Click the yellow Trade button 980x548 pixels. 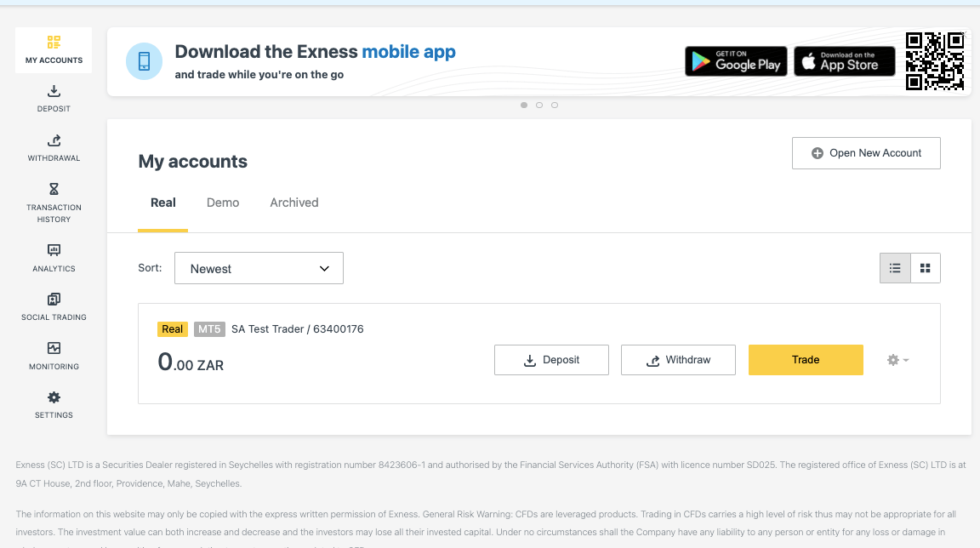(x=806, y=360)
